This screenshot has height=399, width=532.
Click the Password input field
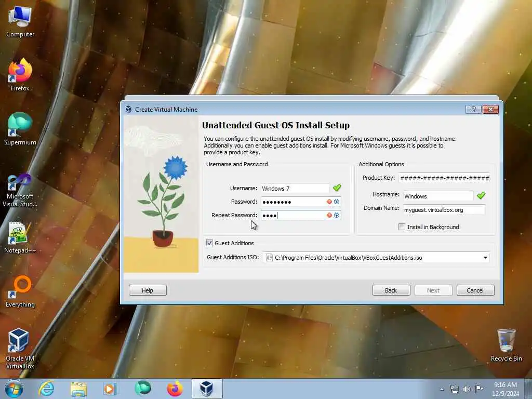[x=301, y=202]
